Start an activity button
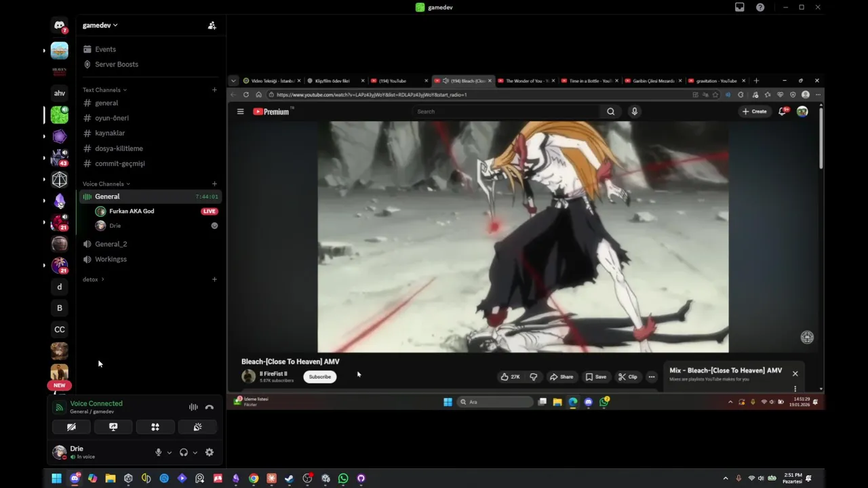868x488 pixels. coord(155,427)
